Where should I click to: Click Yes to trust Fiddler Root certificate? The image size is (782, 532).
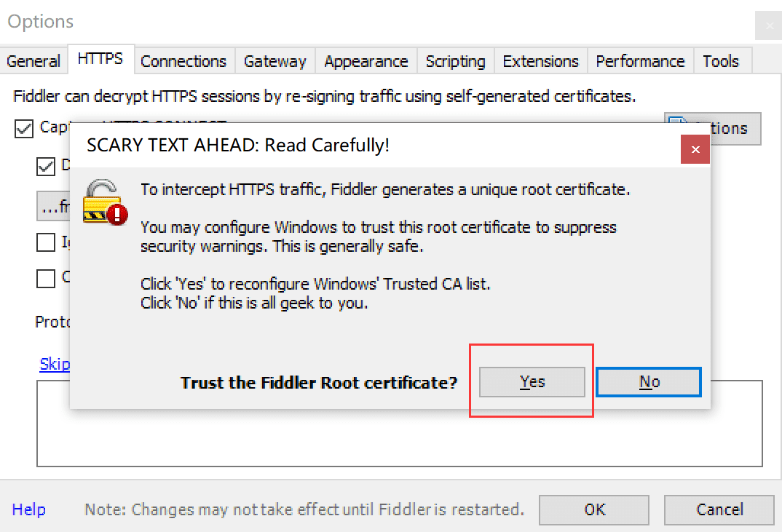coord(532,382)
